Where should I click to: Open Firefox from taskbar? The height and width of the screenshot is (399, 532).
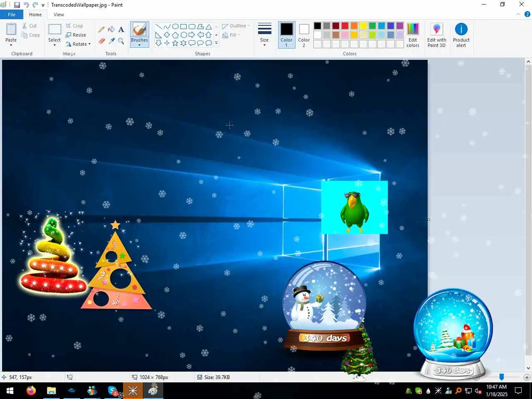point(31,391)
